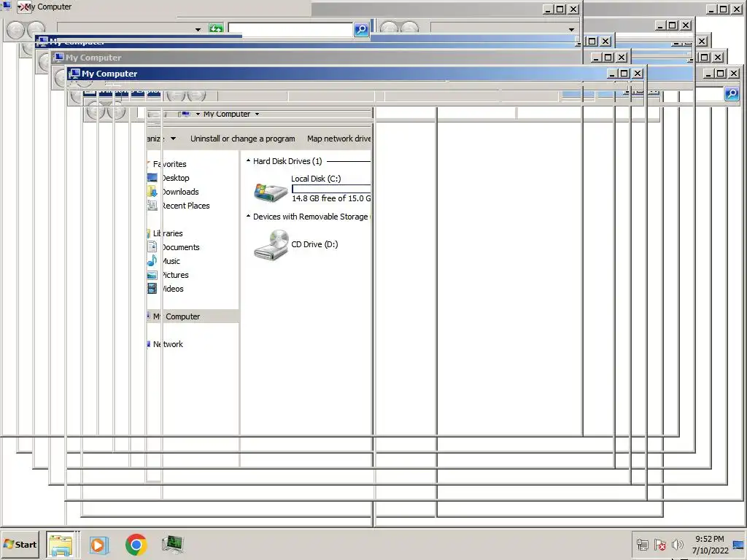This screenshot has height=560, width=747.
Task: Open Pictures library
Action: coord(175,274)
